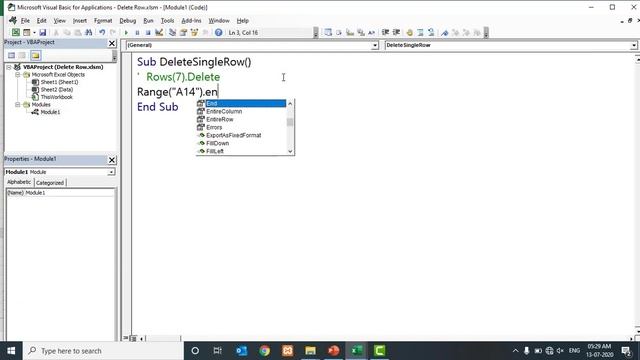Click the View Microsoft Excel toolbar icon
640x360 pixels.
(16, 32)
